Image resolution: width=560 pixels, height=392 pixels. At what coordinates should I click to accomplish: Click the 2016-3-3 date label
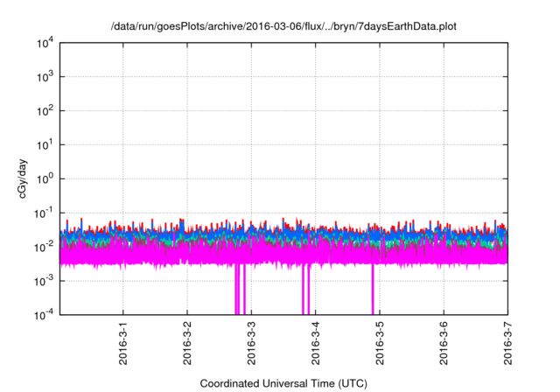251,343
